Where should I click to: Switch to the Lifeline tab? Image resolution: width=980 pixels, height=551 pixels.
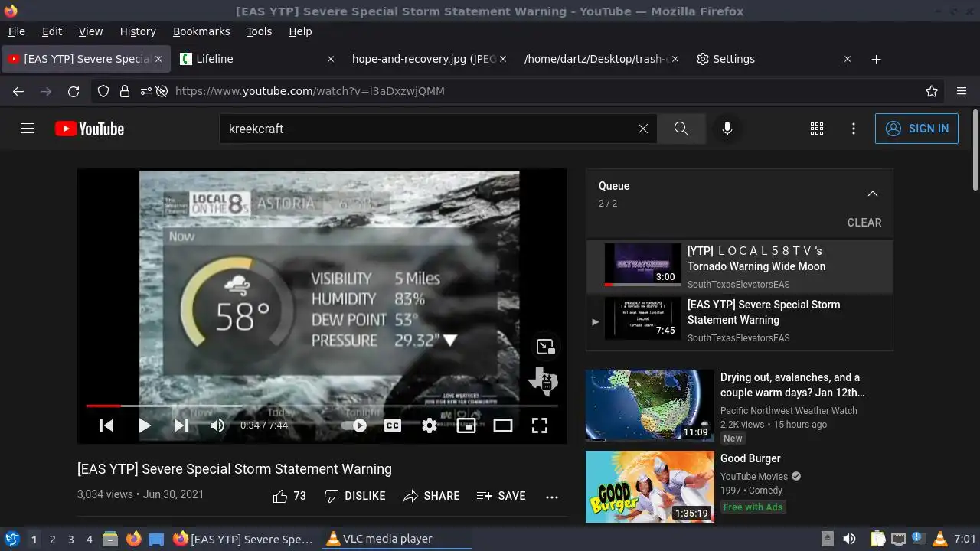pyautogui.click(x=258, y=59)
